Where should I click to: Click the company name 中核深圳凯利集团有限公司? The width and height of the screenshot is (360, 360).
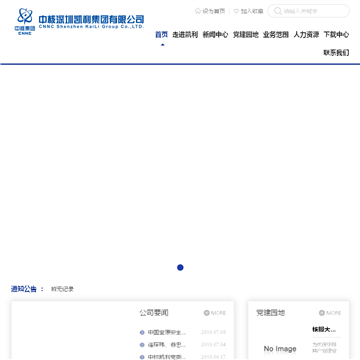tap(91, 21)
